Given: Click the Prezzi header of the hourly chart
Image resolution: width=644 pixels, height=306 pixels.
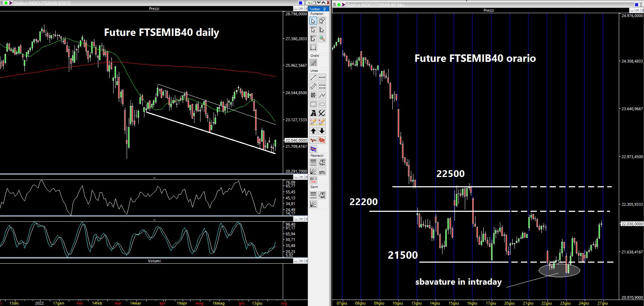Looking at the screenshot, I should (x=489, y=10).
